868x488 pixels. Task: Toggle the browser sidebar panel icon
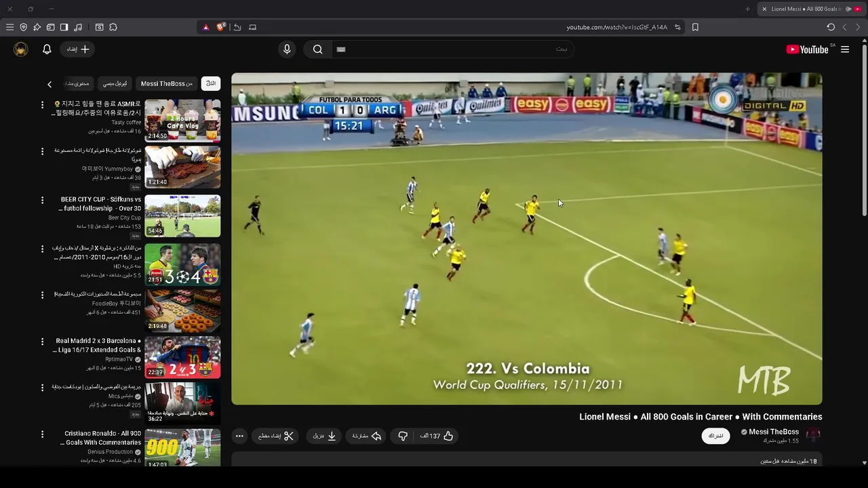pos(64,27)
